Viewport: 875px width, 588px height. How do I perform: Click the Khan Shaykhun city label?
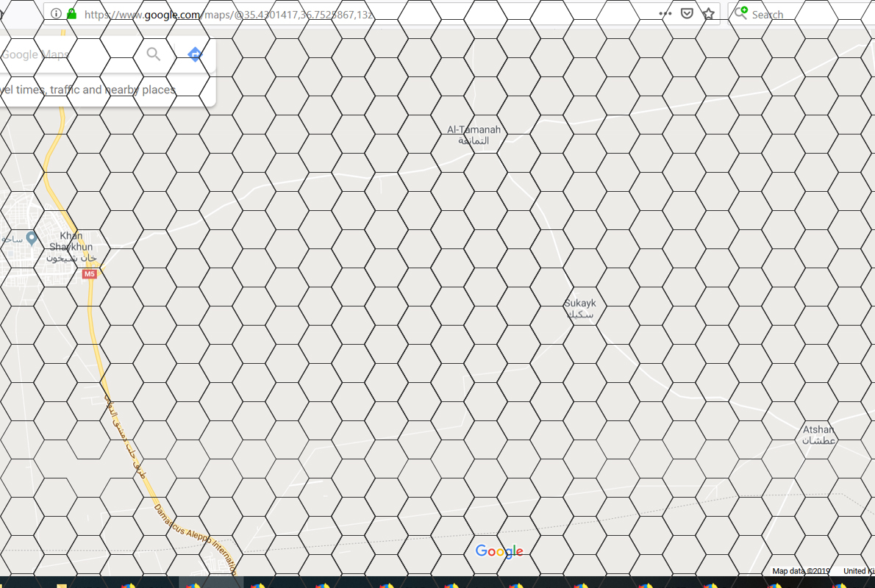point(71,246)
